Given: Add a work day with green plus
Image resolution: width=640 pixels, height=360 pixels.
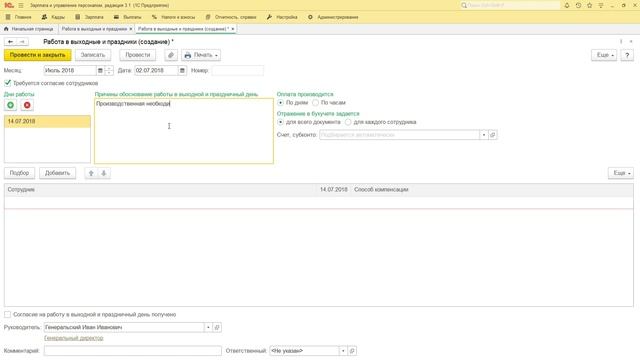Looking at the screenshot, I should 11,105.
